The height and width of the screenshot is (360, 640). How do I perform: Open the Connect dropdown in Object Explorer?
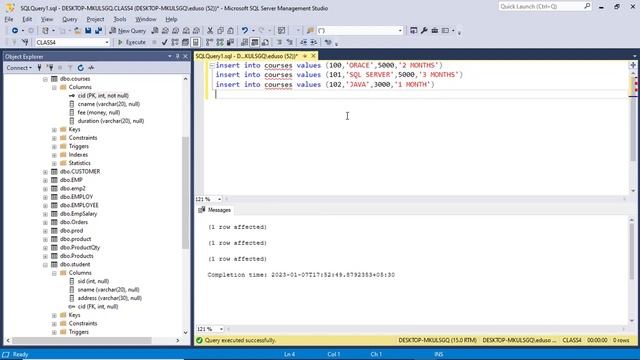coord(19,68)
